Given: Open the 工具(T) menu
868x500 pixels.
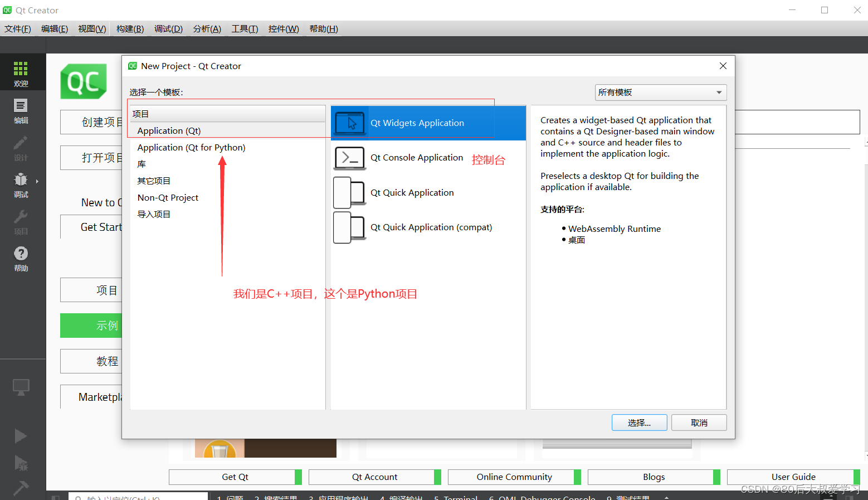Looking at the screenshot, I should point(245,29).
